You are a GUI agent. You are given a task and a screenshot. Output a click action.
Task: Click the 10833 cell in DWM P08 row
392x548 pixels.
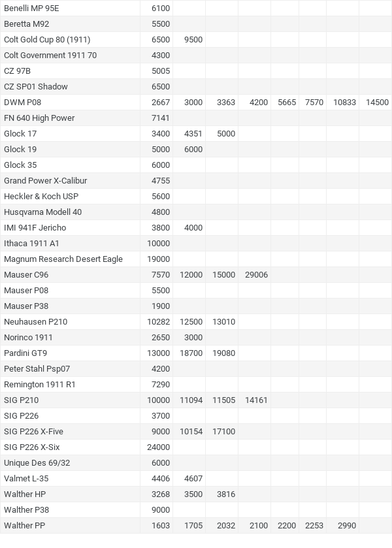[344, 103]
